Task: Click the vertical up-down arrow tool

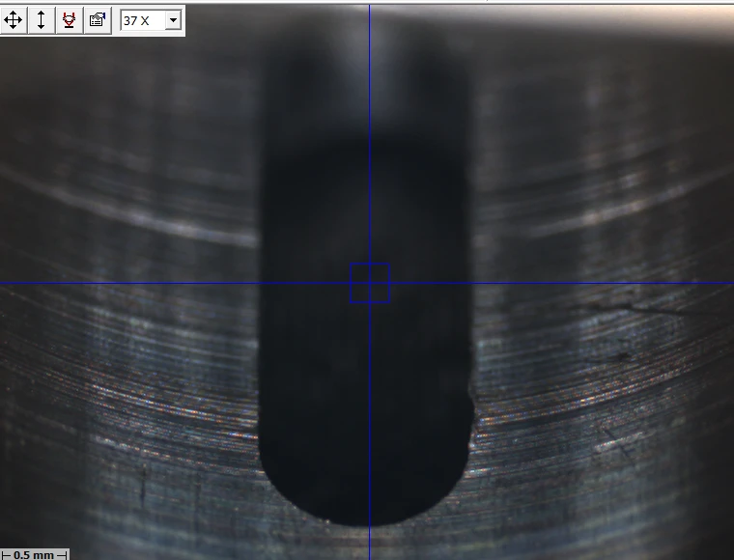Action: tap(42, 20)
